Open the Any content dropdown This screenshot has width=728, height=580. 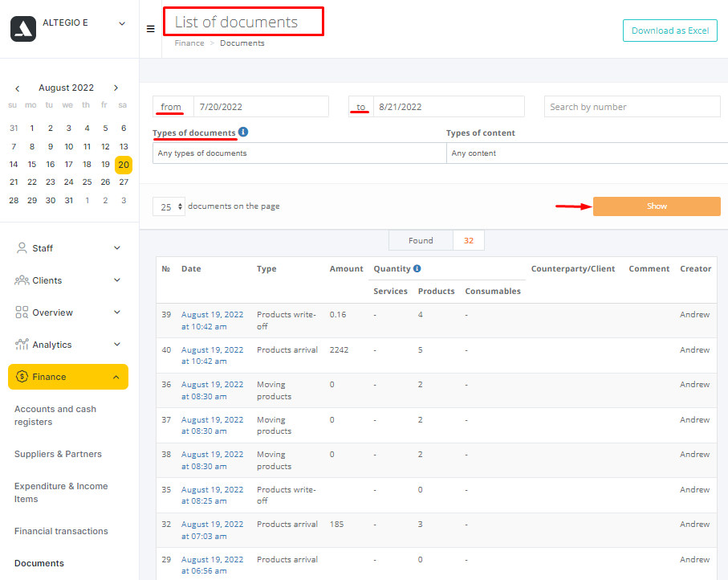[x=587, y=153]
